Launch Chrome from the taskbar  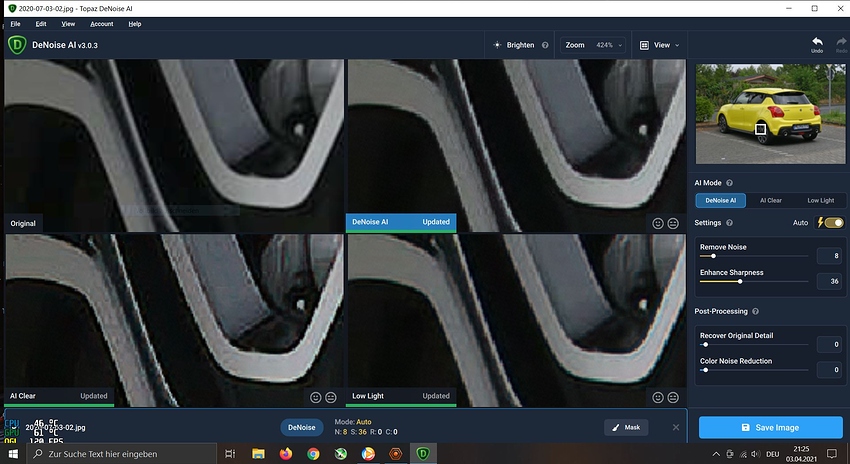pyautogui.click(x=313, y=454)
